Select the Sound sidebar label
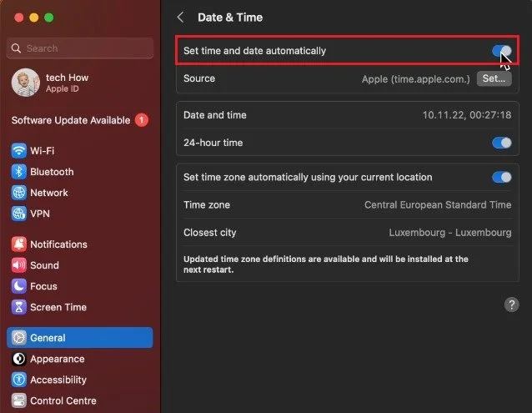 tap(44, 265)
